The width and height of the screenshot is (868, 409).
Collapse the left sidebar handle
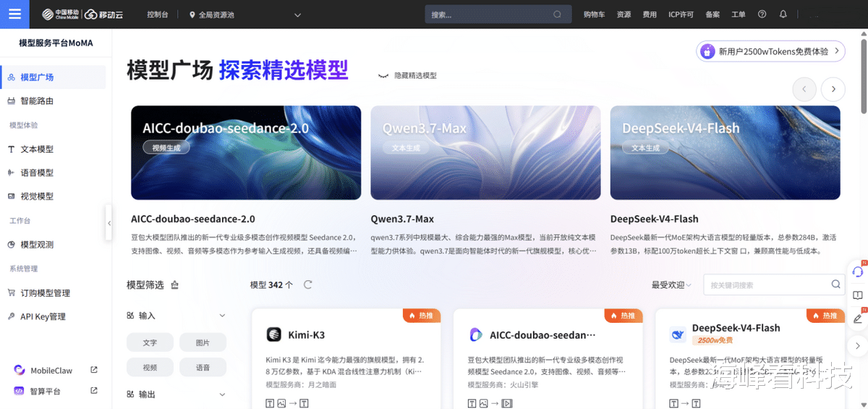pos(109,224)
